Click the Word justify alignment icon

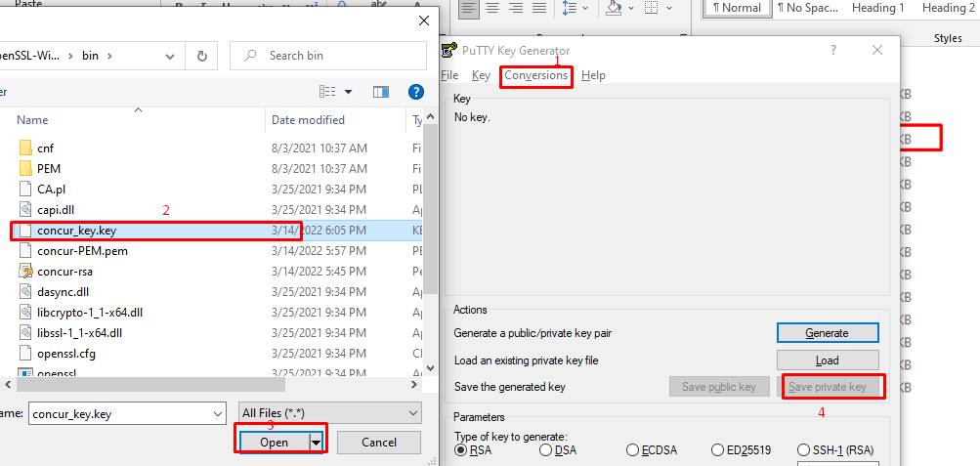click(x=541, y=8)
